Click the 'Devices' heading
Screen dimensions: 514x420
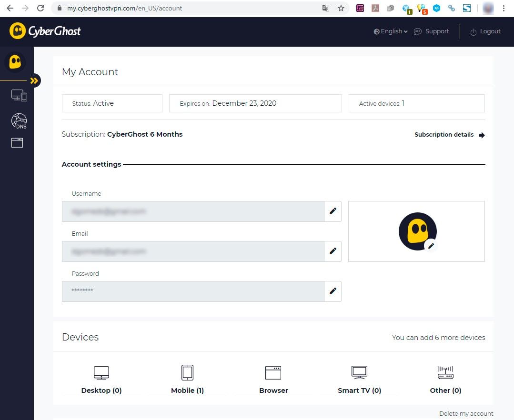pos(81,337)
